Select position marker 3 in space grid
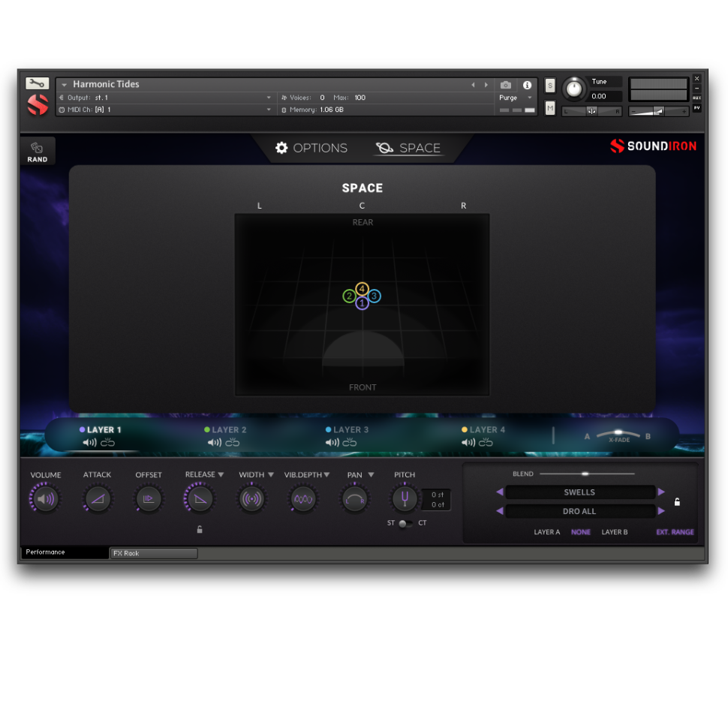Image resolution: width=728 pixels, height=728 pixels. click(x=375, y=296)
